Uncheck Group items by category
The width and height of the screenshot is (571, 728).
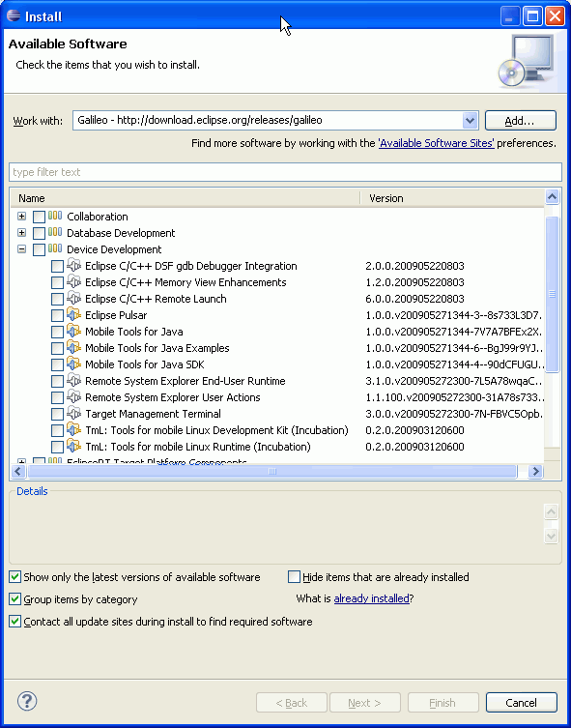click(15, 599)
